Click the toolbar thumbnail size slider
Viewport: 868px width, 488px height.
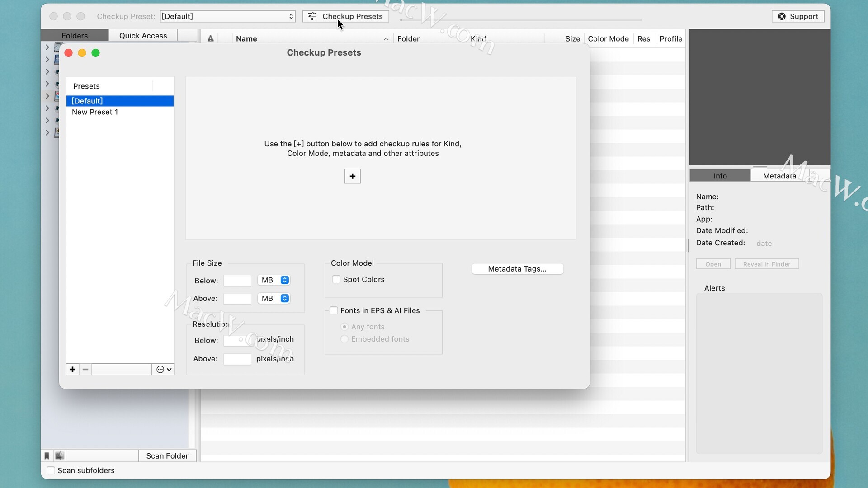(521, 20)
